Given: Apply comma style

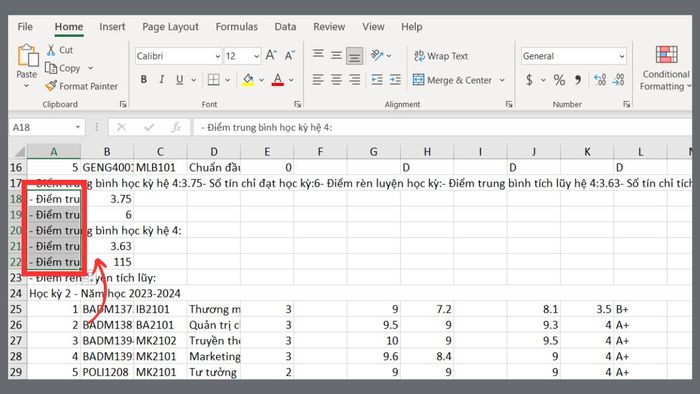Looking at the screenshot, I should [x=578, y=80].
